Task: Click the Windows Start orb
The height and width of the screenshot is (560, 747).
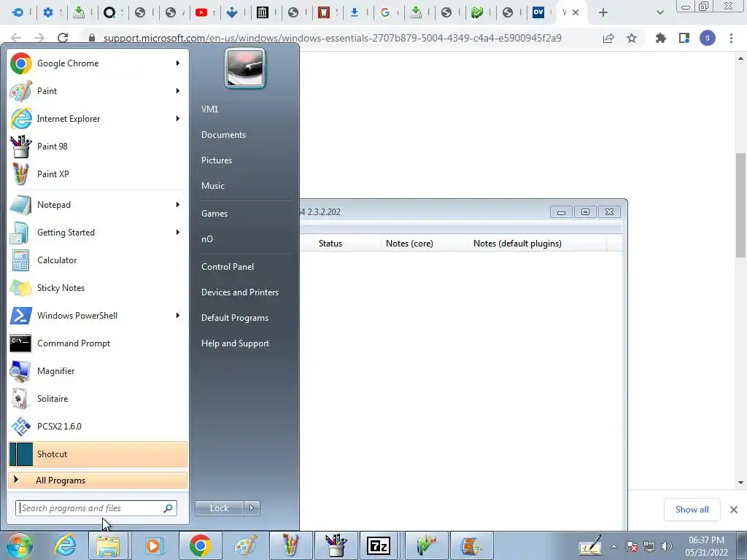Action: [x=20, y=545]
